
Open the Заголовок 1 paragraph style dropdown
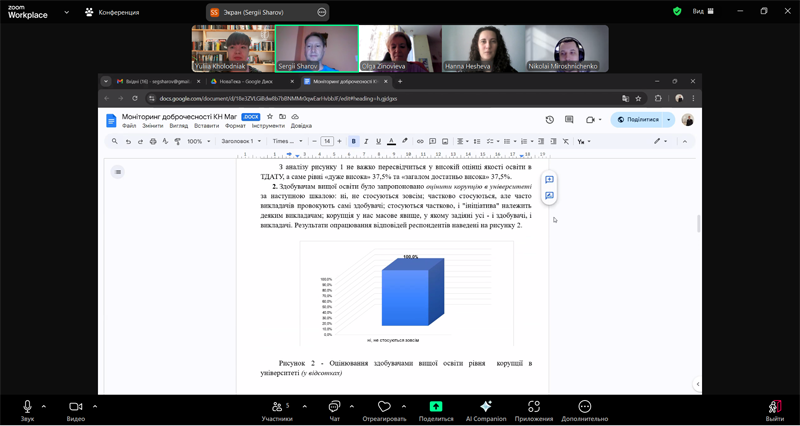pos(242,141)
